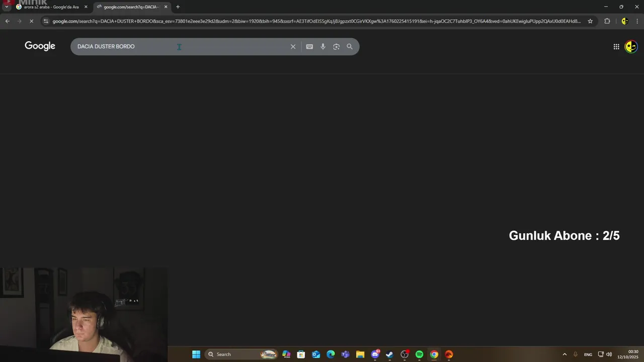Open Steam from the taskbar
This screenshot has width=644, height=362.
[x=389, y=354]
